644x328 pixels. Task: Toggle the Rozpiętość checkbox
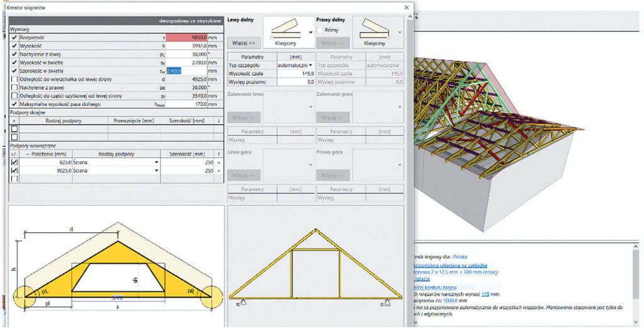coord(14,37)
